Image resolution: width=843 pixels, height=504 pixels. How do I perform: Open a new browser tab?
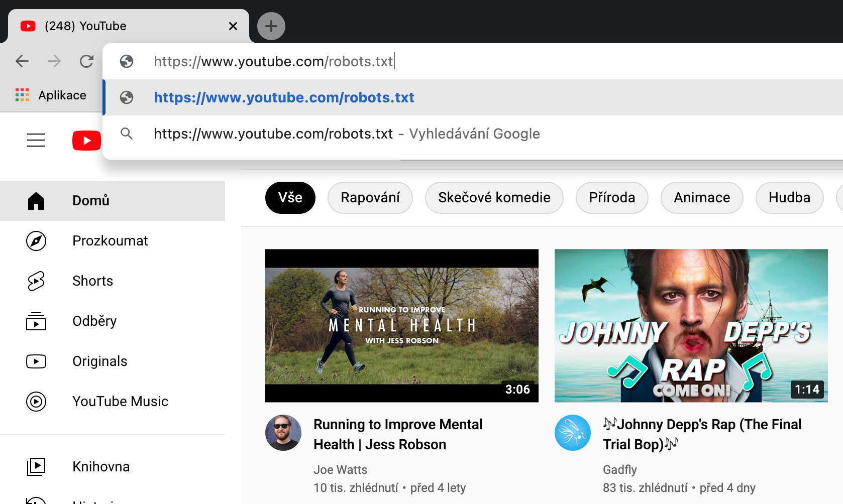point(271,26)
